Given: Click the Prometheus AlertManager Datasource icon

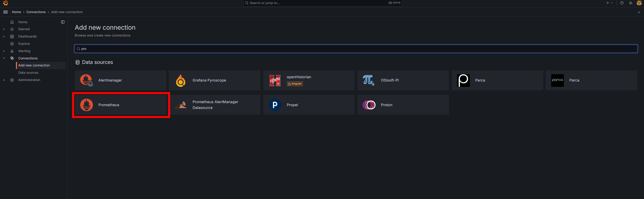Looking at the screenshot, I should 181,105.
